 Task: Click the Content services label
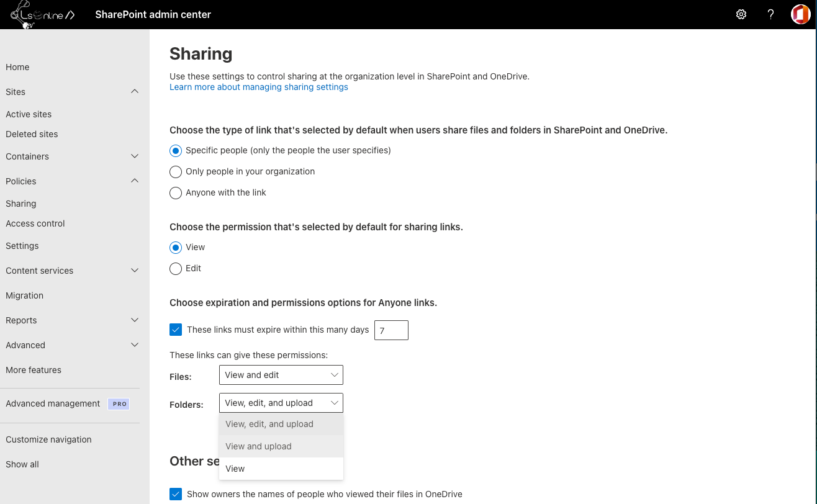pyautogui.click(x=40, y=271)
